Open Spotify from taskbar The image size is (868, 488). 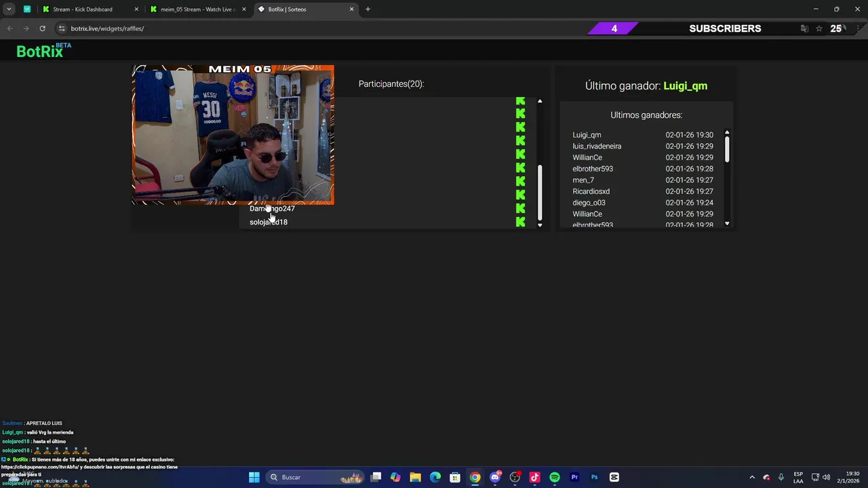coord(555,477)
